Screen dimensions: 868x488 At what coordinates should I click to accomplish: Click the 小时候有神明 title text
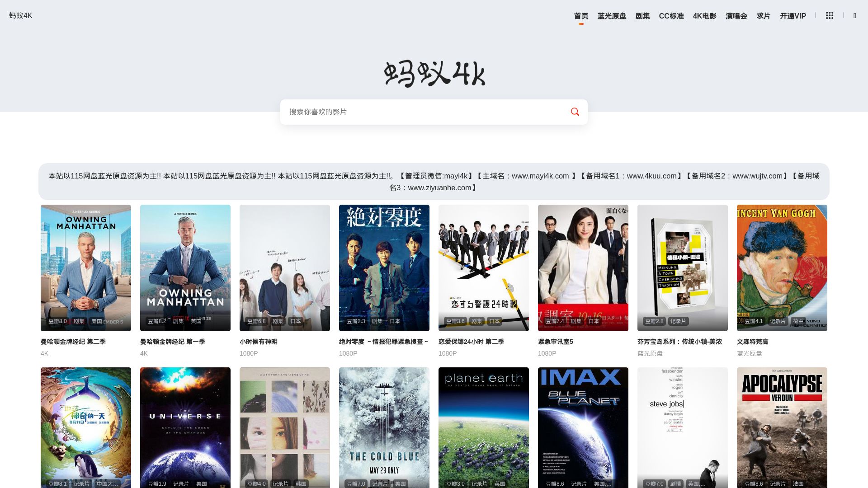coord(258,342)
